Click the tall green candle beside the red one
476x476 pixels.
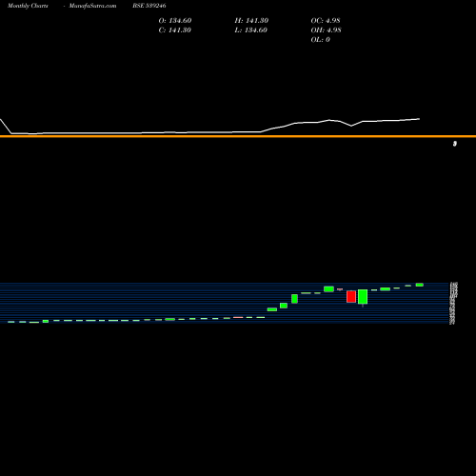(363, 297)
